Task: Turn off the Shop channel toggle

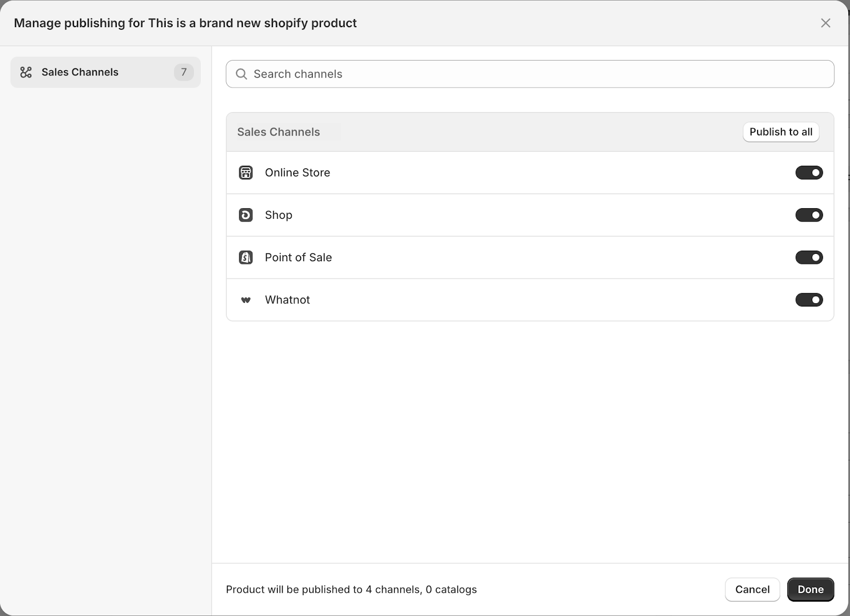Action: 809,215
